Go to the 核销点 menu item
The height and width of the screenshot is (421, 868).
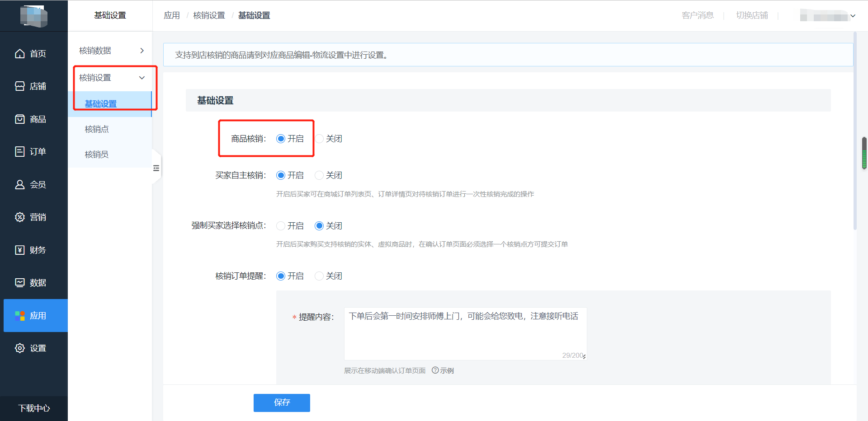point(97,129)
